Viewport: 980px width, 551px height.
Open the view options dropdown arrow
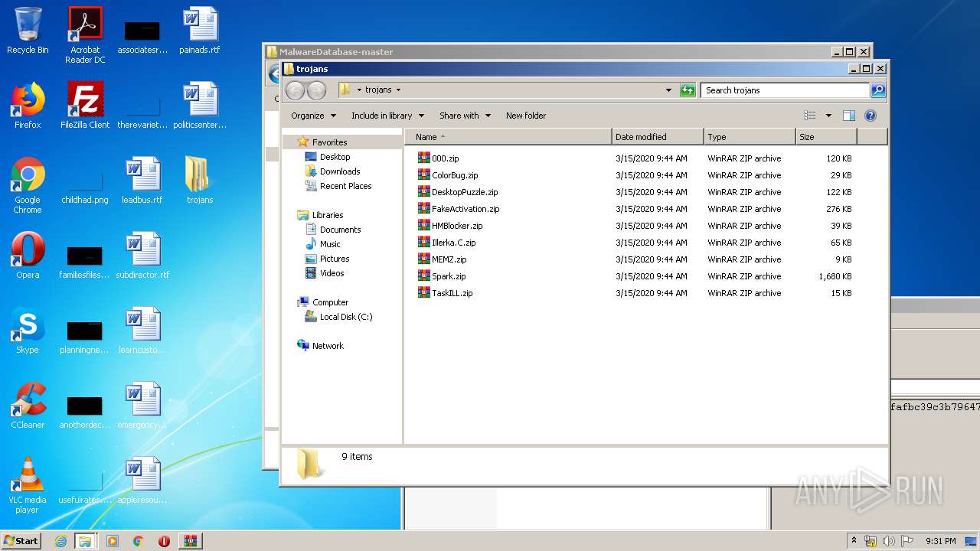[x=828, y=116]
